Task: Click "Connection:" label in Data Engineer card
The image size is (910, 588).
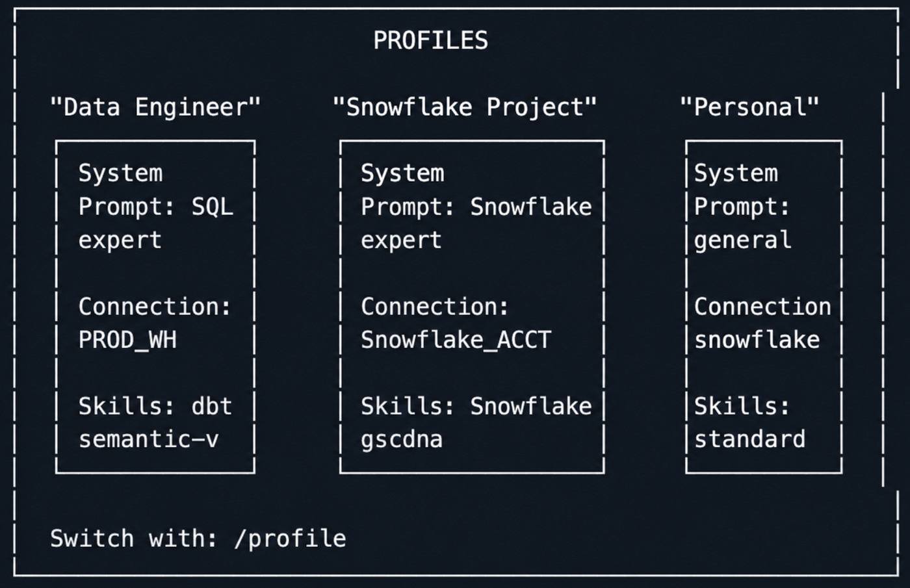Action: (155, 307)
